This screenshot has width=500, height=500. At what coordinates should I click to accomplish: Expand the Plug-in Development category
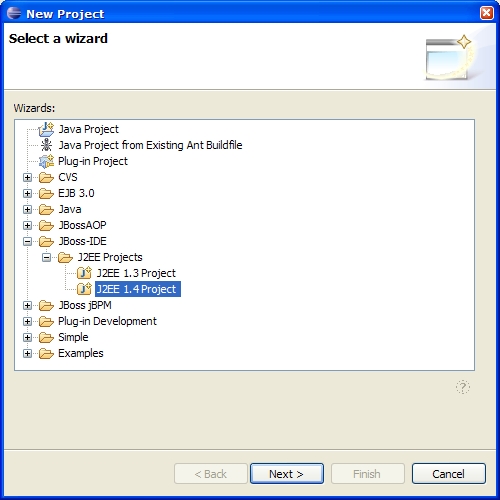pos(27,321)
